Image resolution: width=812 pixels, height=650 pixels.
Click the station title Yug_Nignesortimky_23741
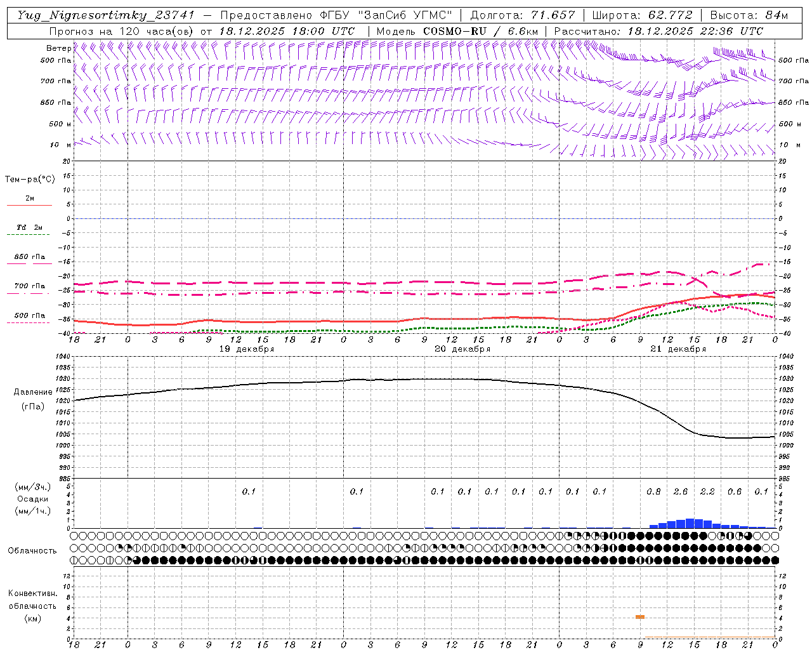[x=107, y=15]
